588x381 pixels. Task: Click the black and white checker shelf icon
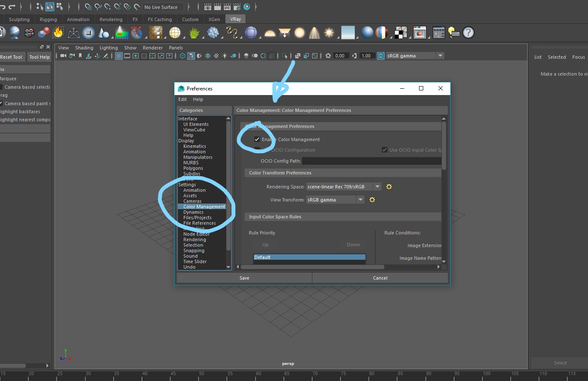[400, 33]
